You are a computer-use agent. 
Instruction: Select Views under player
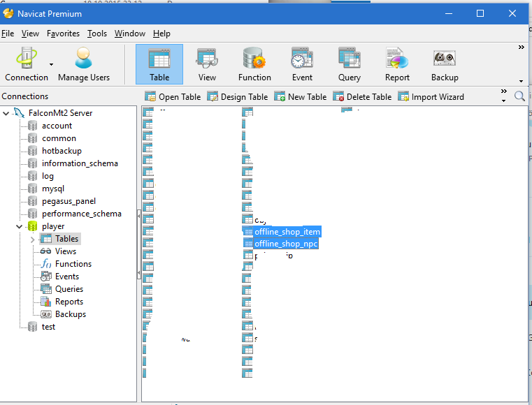pos(66,251)
